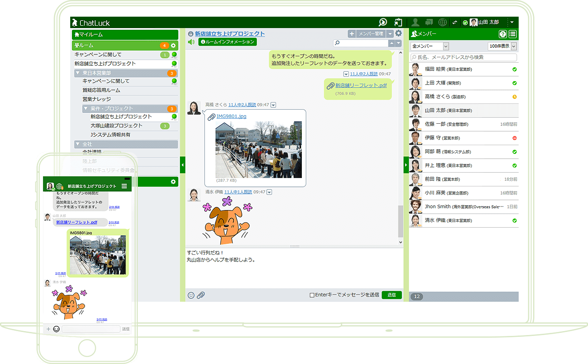588x364 pixels.
Task: Open message dropdown left of 11人中2人既読 09:47
Action: (346, 74)
